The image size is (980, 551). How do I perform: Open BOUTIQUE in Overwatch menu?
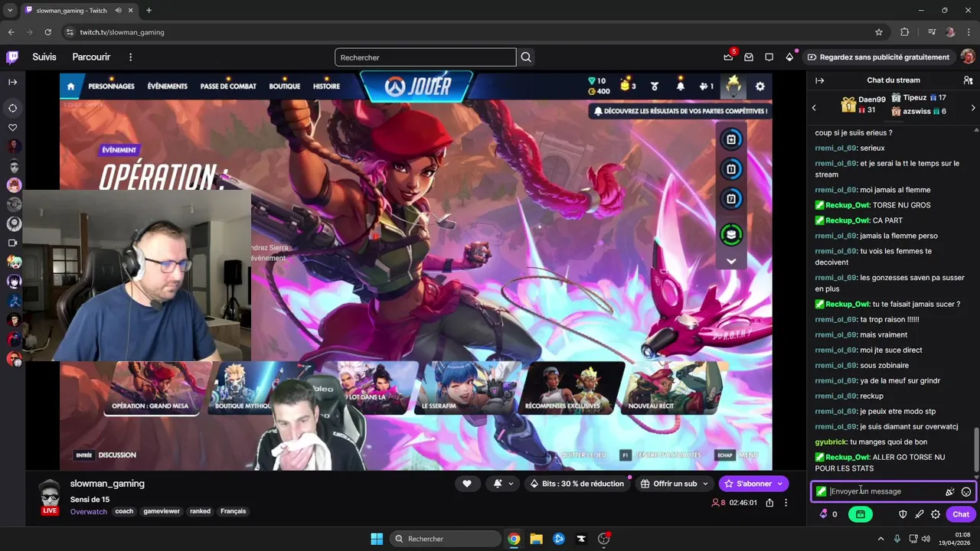(x=284, y=86)
